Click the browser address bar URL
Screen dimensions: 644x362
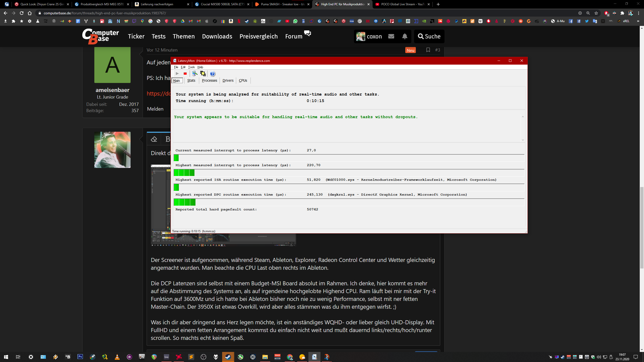[x=105, y=13]
